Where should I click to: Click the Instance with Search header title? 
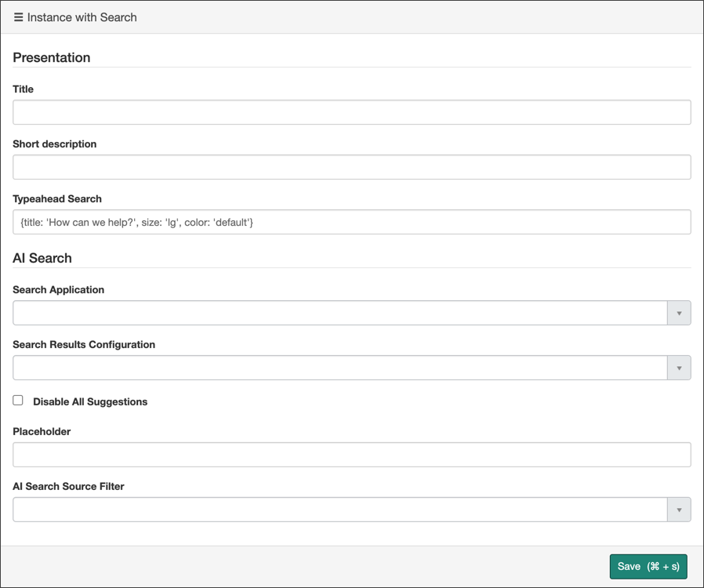(x=82, y=16)
